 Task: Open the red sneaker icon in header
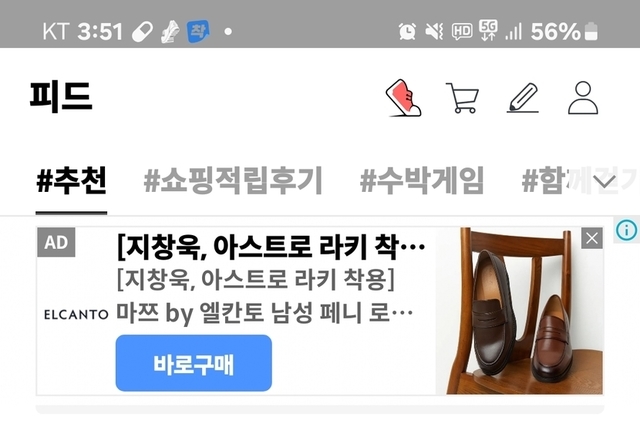point(403,98)
